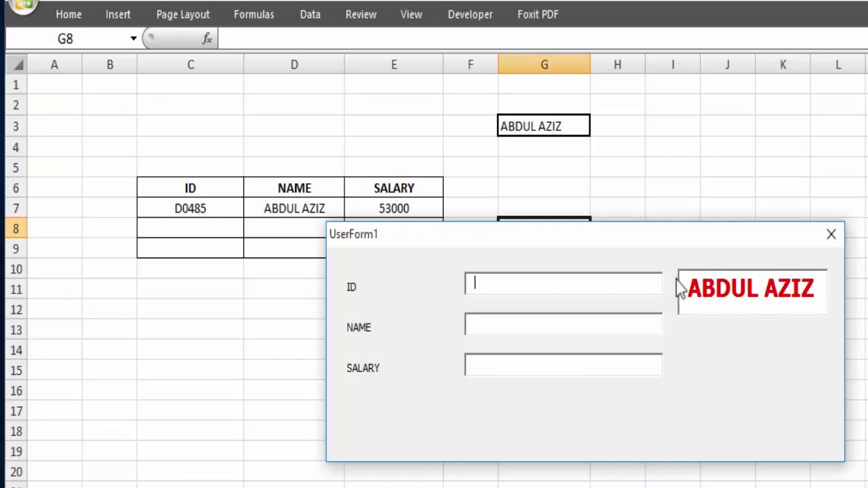Click the ID text field in UserForm1
868x488 pixels.
[x=564, y=284]
